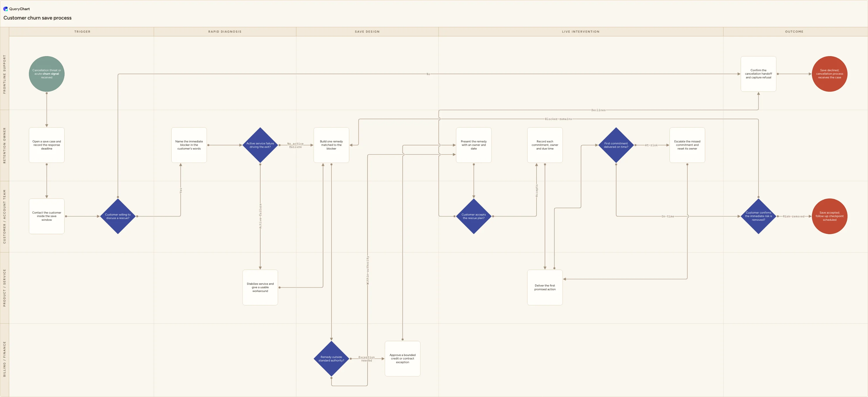Viewport: 868px width, 397px height.
Task: Select the 'Name the immediate blocker' task box
Action: [189, 145]
